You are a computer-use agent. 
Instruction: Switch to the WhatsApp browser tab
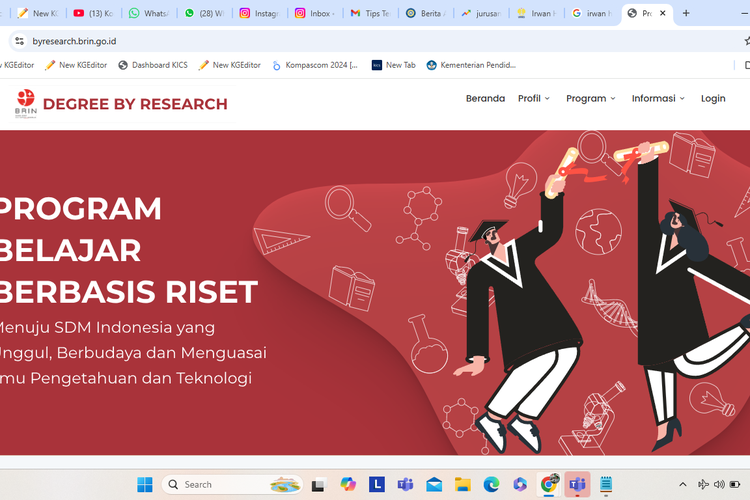pos(150,14)
